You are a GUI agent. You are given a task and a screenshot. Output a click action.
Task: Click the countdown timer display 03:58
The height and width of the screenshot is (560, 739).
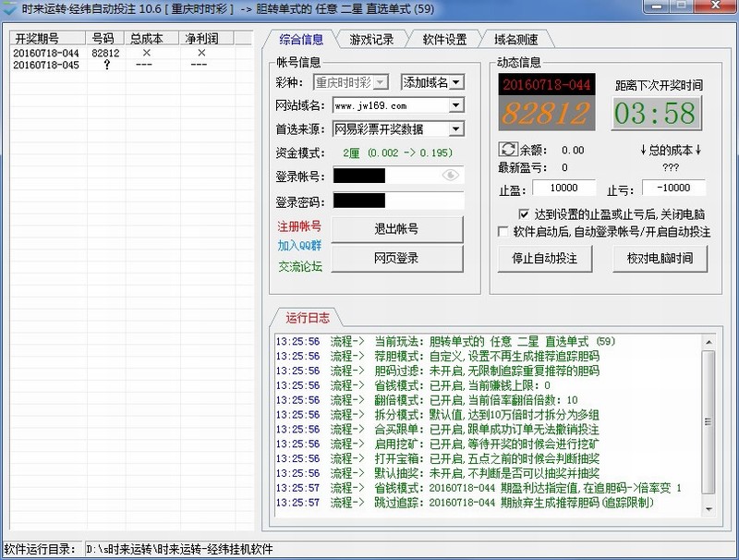tap(655, 113)
